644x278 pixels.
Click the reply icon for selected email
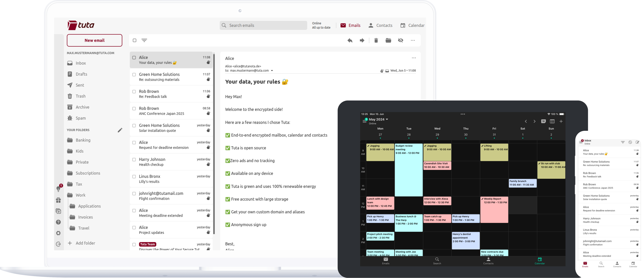pyautogui.click(x=350, y=40)
